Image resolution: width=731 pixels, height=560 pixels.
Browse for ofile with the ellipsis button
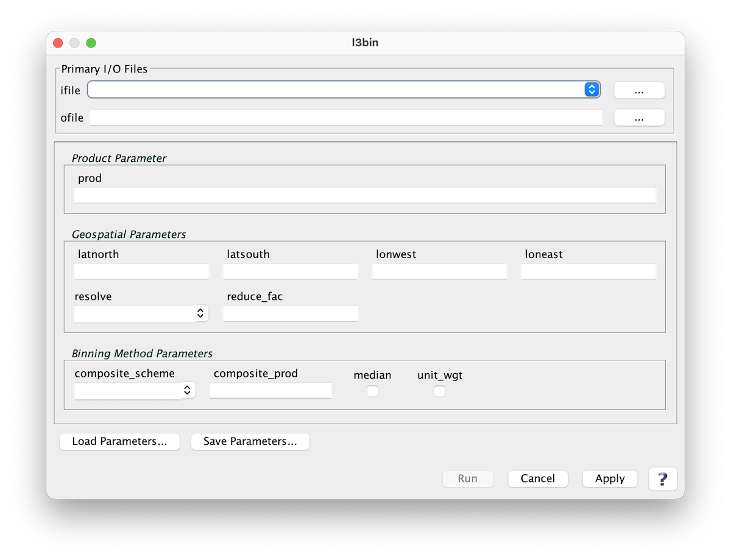click(x=639, y=118)
